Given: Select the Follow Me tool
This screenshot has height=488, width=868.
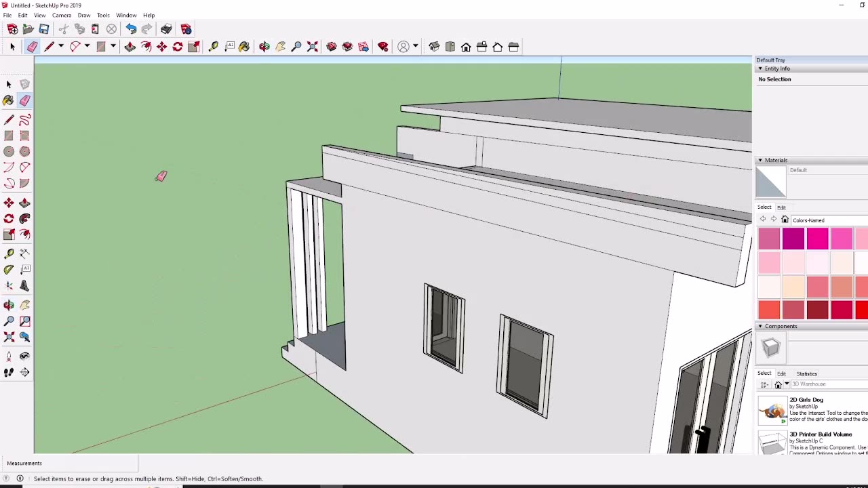Looking at the screenshot, I should (24, 218).
